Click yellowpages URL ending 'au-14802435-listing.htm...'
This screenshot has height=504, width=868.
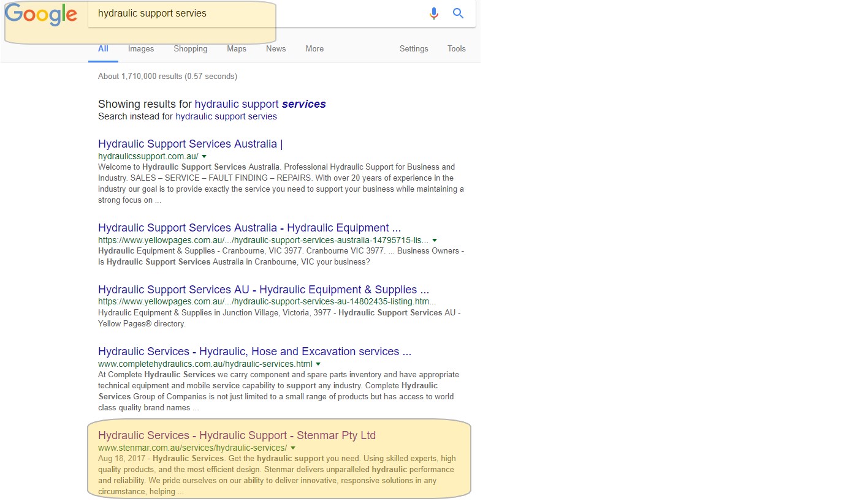(267, 302)
